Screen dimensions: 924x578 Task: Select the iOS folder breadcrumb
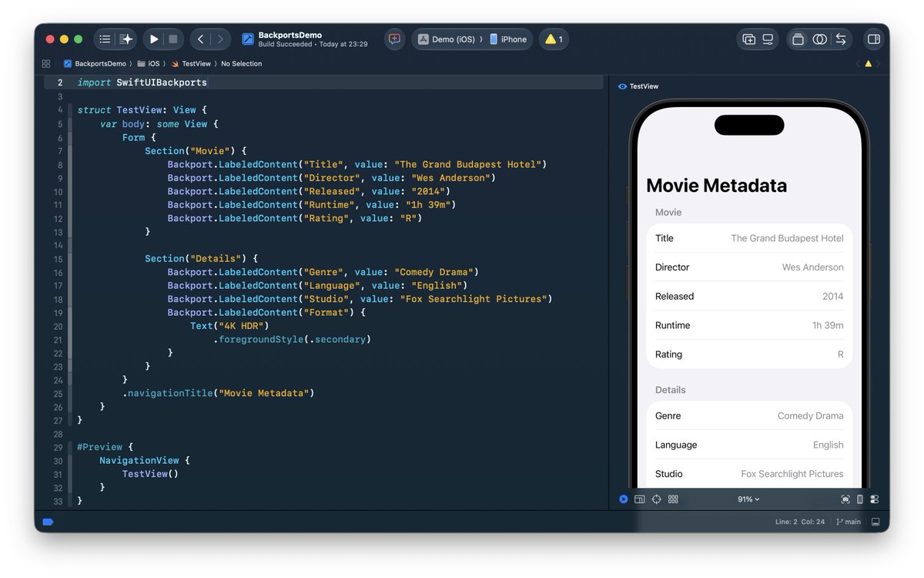pos(149,64)
